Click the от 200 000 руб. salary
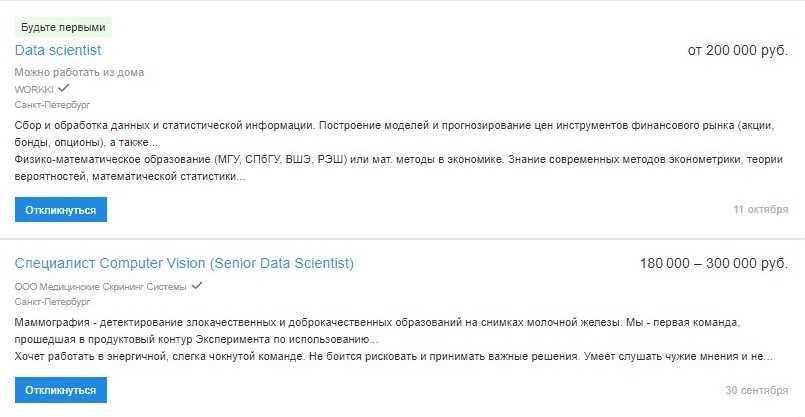 [737, 50]
